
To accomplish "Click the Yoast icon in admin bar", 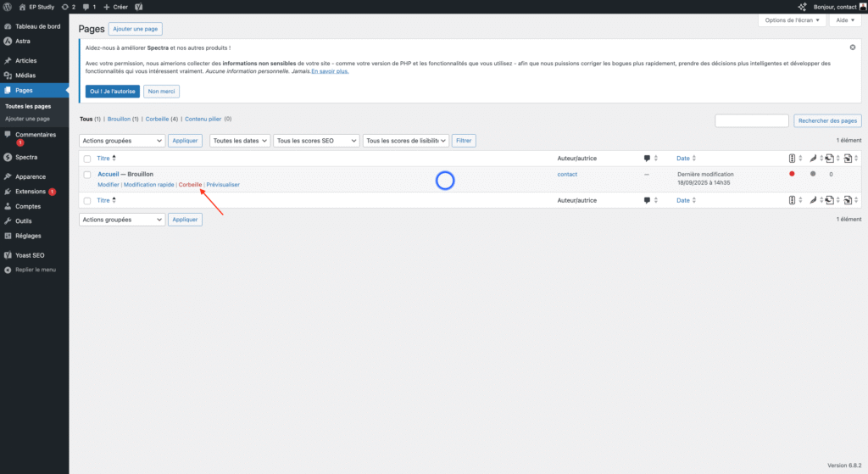I will (x=138, y=7).
